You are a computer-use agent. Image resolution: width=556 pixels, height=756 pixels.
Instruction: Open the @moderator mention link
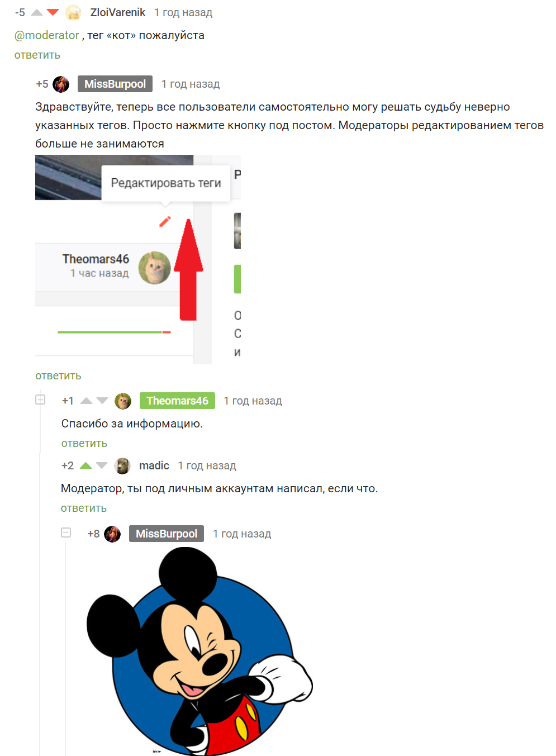click(x=47, y=35)
